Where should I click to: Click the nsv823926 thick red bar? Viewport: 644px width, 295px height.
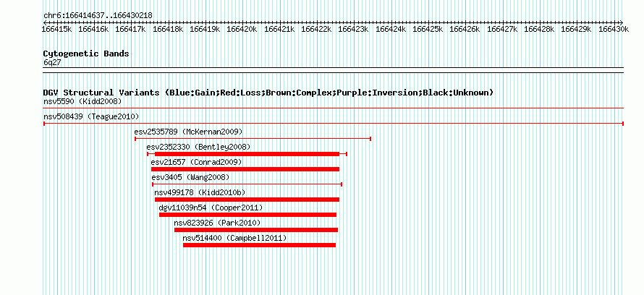(x=256, y=230)
